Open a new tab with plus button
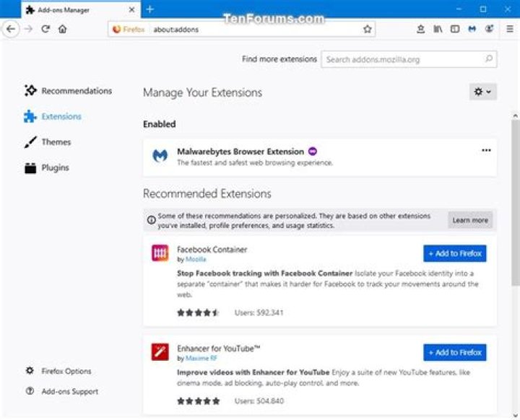This screenshot has height=420, width=520. click(150, 9)
